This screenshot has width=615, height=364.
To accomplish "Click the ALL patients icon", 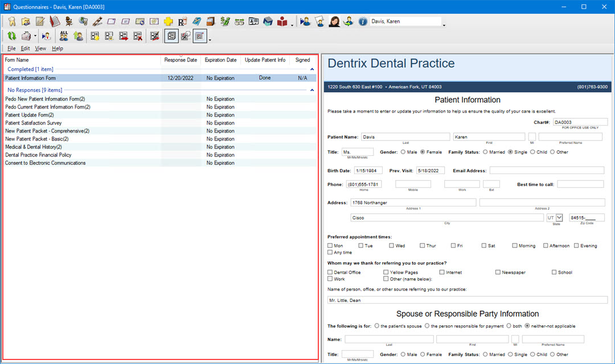I will tap(64, 36).
